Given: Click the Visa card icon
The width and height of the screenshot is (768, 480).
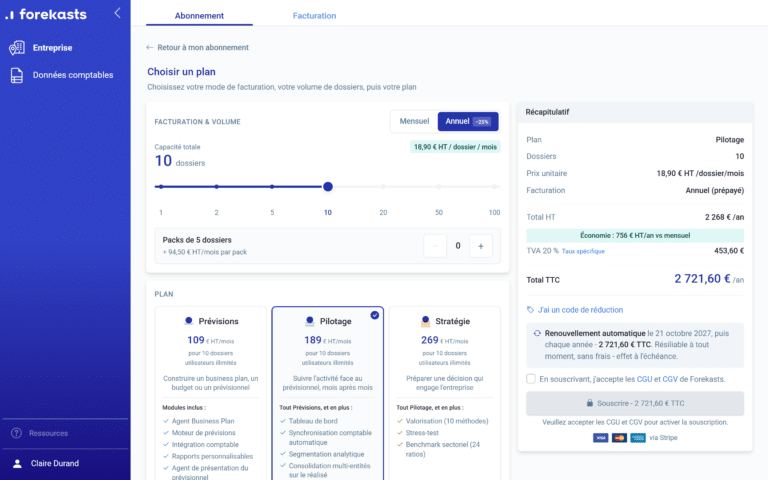Looking at the screenshot, I should (x=600, y=438).
